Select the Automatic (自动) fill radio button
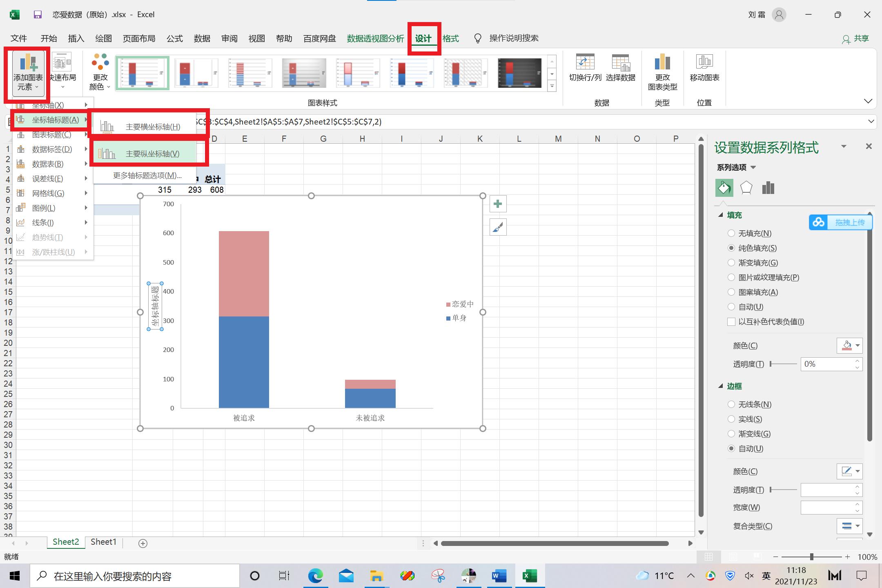The image size is (882, 588). point(731,307)
